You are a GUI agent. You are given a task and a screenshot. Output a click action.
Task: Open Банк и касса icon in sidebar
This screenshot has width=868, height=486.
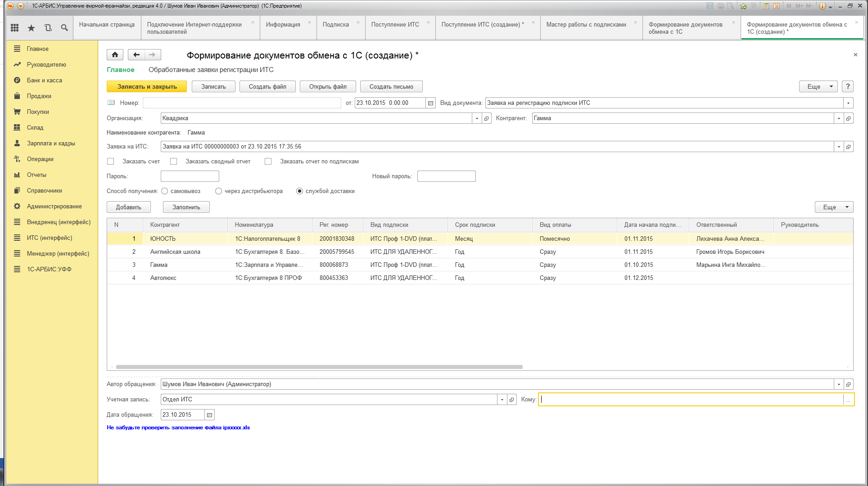click(17, 80)
